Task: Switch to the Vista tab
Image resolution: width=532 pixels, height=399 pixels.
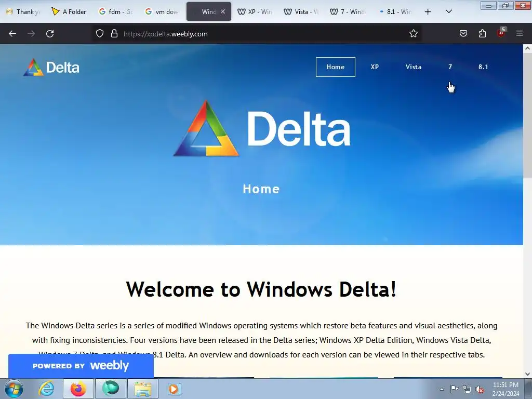Action: tap(301, 12)
